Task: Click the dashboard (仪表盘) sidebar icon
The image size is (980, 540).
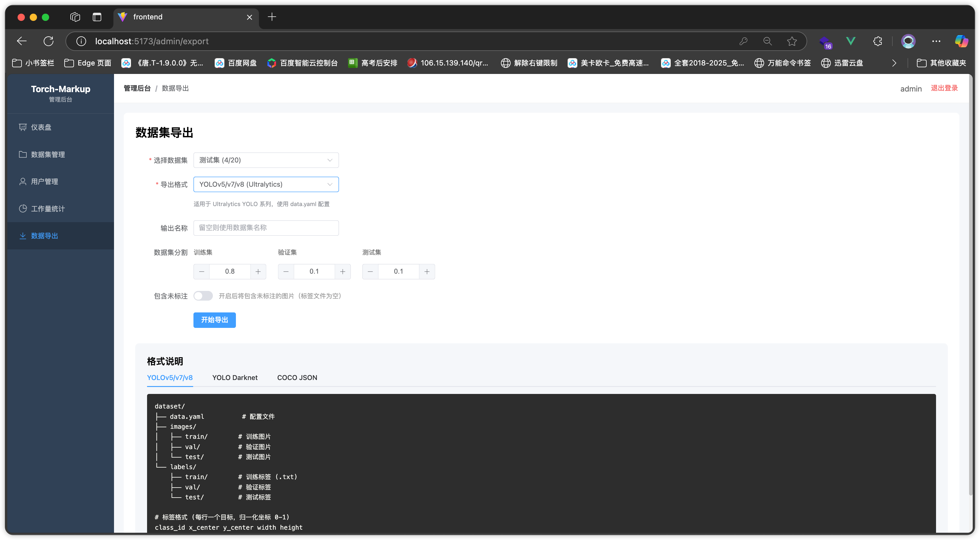Action: [23, 127]
